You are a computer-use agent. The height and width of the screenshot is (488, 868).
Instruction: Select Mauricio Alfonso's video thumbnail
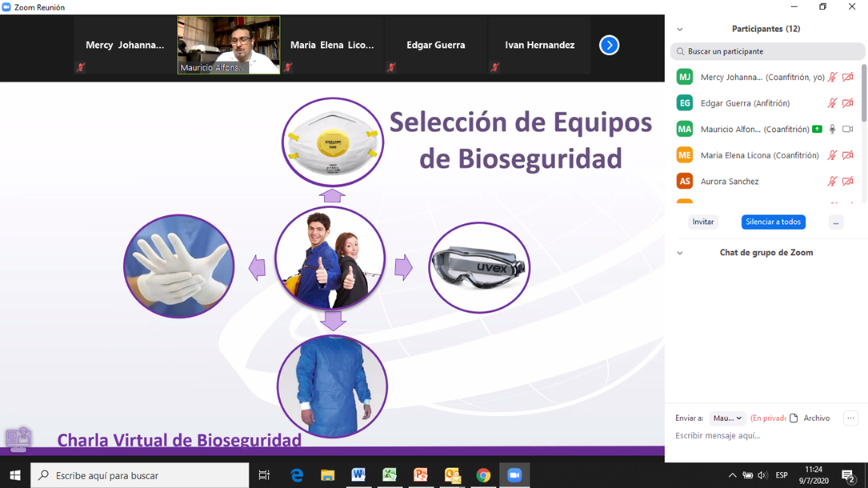click(229, 45)
